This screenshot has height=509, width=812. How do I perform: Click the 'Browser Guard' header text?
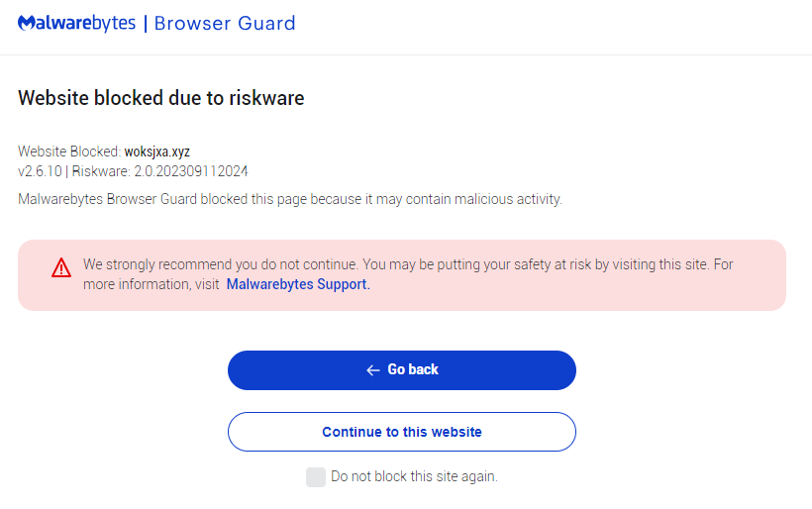225,23
